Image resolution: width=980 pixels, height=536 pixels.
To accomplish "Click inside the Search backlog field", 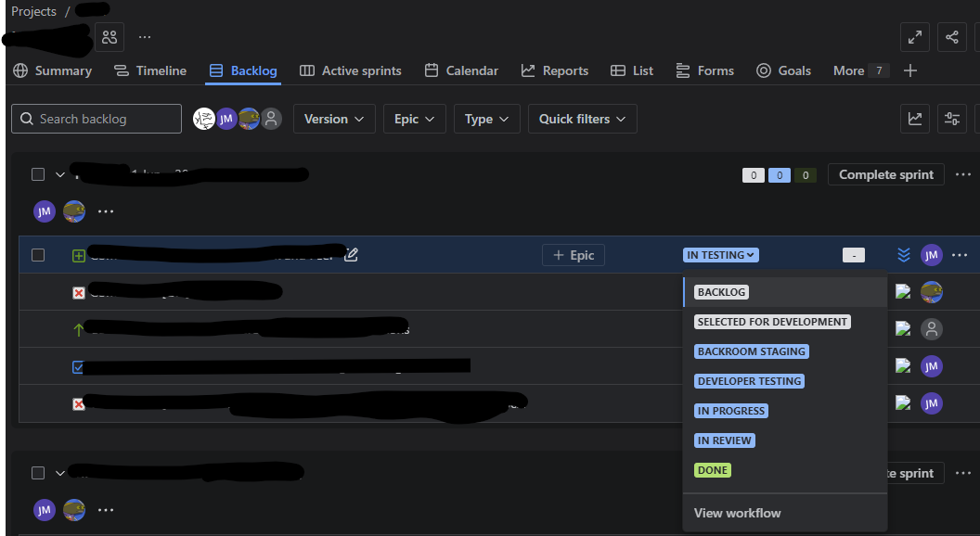I will pos(96,119).
